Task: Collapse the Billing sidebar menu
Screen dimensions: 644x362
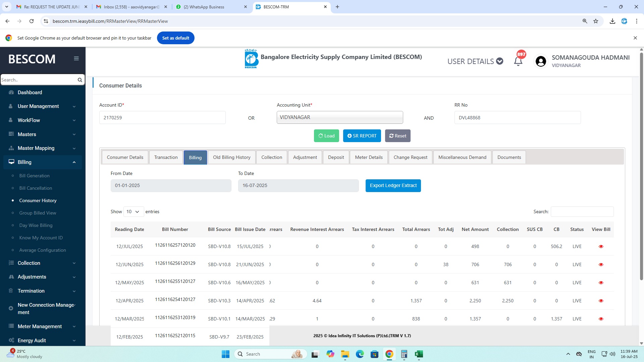Action: pyautogui.click(x=43, y=162)
